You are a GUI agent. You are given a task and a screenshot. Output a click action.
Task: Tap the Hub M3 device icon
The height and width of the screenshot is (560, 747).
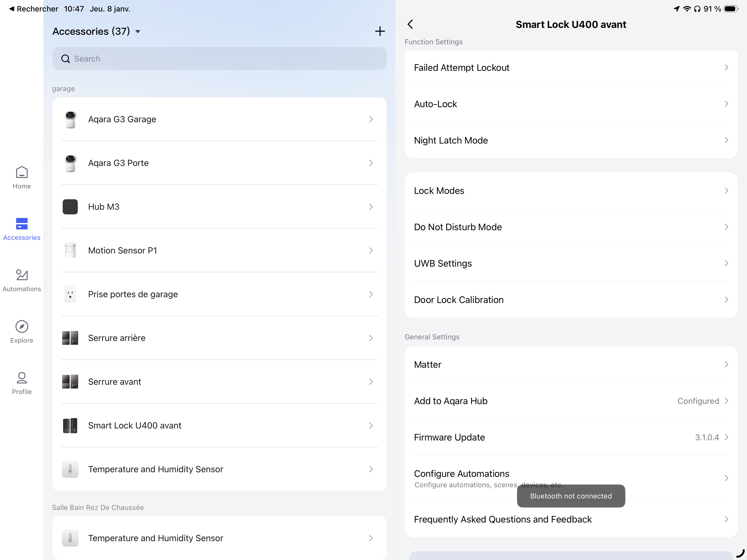tap(70, 207)
